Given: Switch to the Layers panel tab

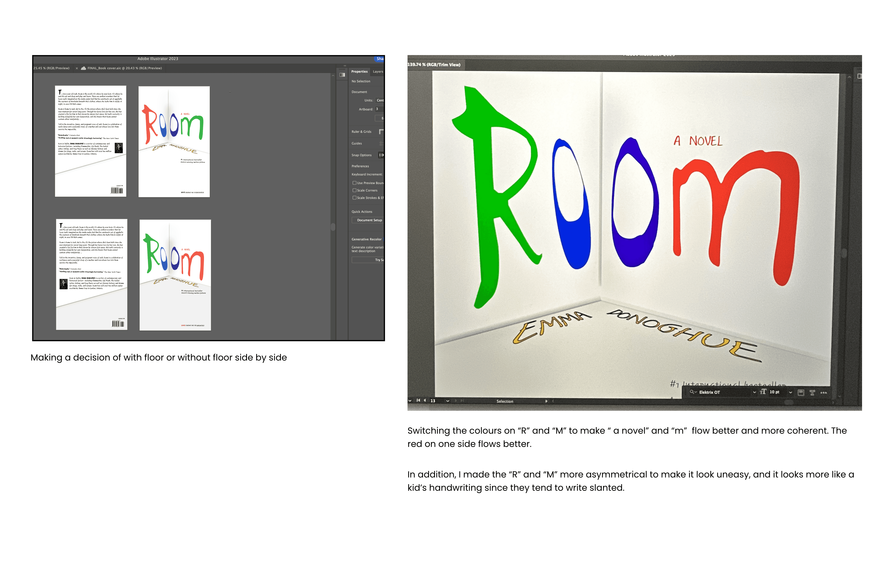Looking at the screenshot, I should [x=377, y=72].
